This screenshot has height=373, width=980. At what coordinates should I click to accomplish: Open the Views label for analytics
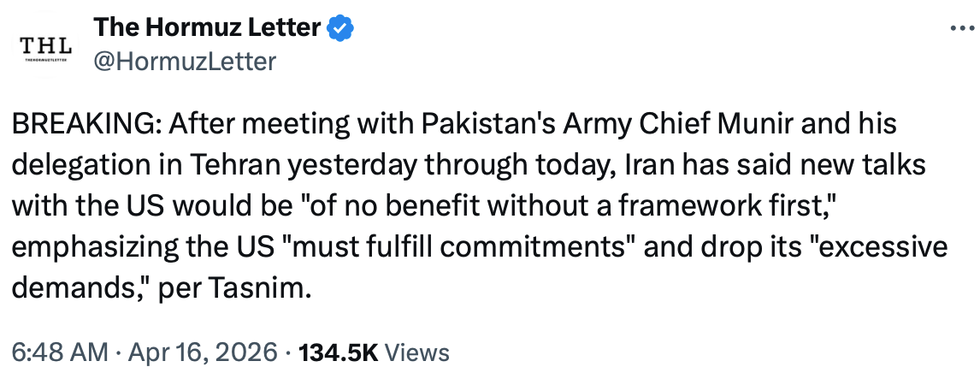tap(418, 352)
